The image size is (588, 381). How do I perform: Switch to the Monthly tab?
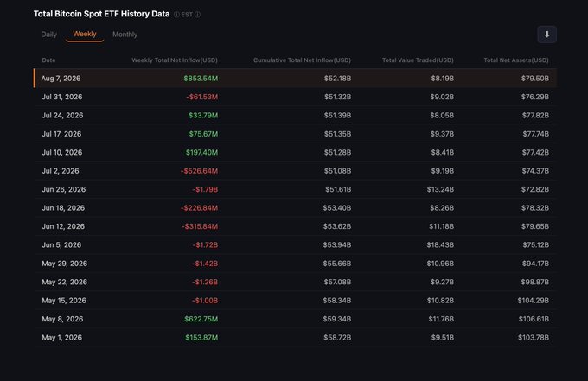[x=125, y=35]
